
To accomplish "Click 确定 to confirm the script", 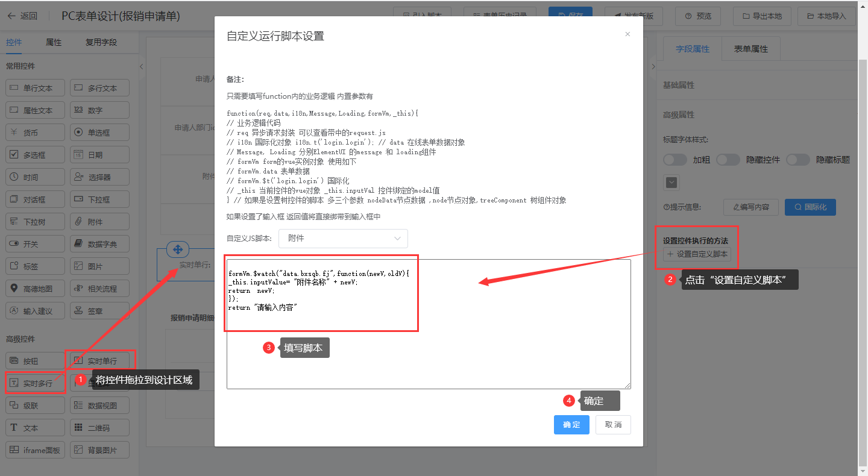I will tap(571, 425).
